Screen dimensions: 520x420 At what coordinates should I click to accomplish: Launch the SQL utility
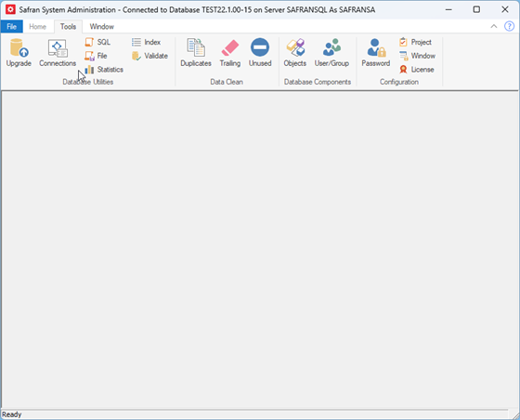tap(97, 42)
